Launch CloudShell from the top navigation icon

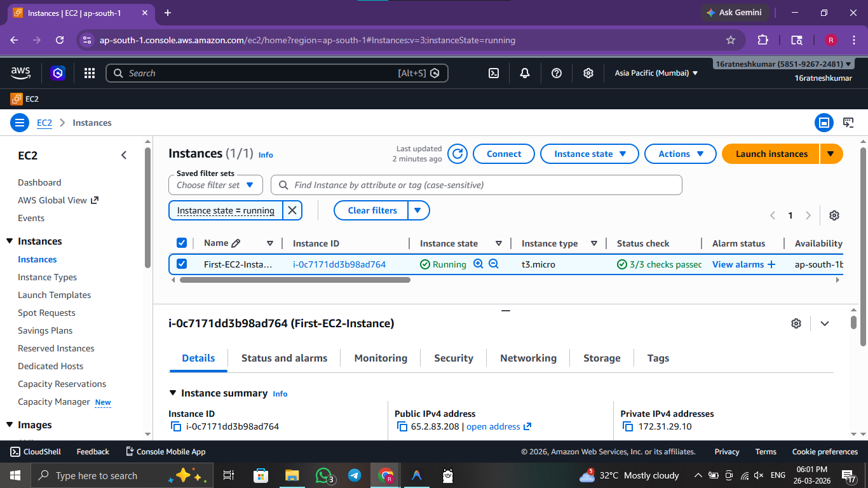point(493,73)
